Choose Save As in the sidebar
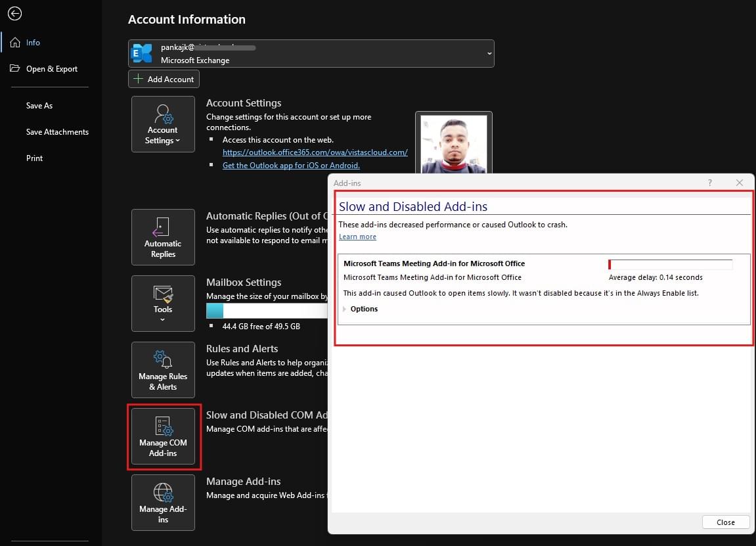The image size is (756, 546). 39,106
